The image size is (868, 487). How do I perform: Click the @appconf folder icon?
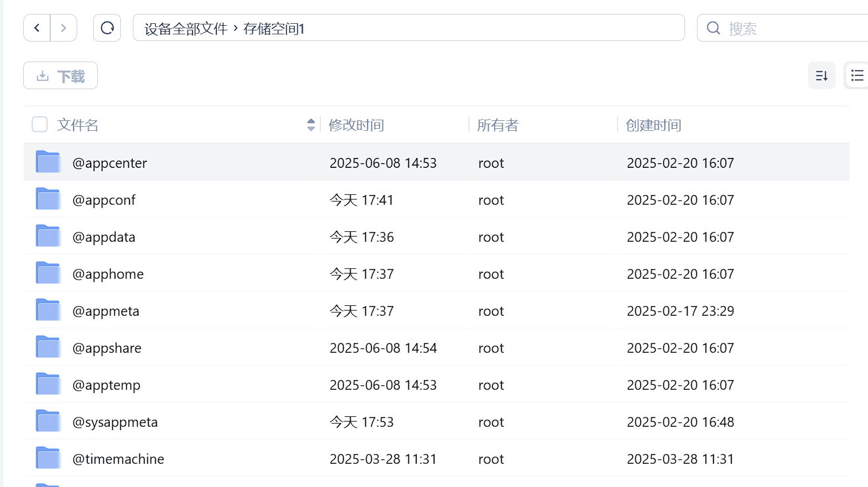pyautogui.click(x=48, y=199)
